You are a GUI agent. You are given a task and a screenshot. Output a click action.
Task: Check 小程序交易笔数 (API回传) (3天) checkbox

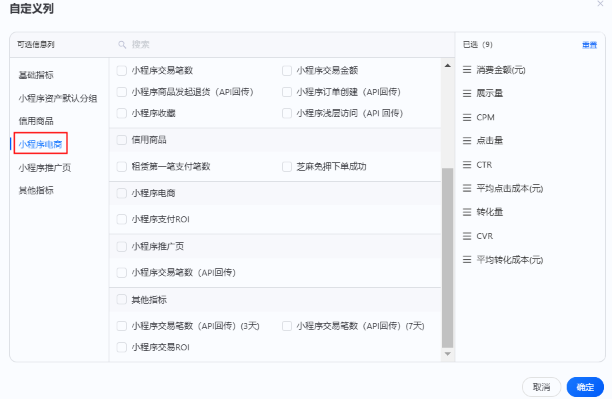tap(122, 326)
